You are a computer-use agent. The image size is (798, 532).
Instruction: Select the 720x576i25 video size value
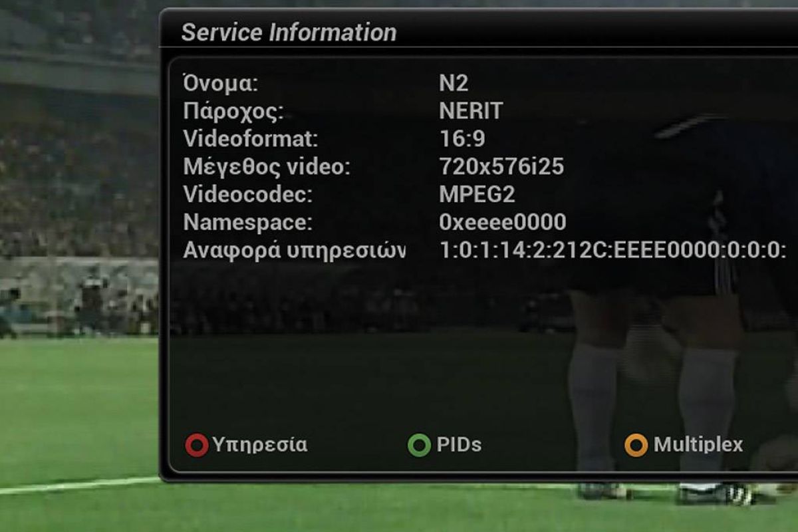point(501,167)
